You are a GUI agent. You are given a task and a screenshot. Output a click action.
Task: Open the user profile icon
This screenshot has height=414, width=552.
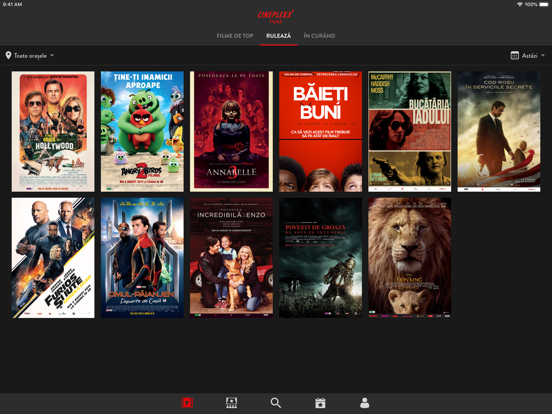(365, 403)
